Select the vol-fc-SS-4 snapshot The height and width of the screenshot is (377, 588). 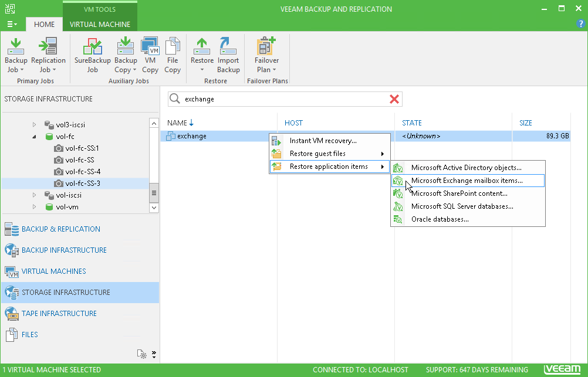click(x=77, y=172)
